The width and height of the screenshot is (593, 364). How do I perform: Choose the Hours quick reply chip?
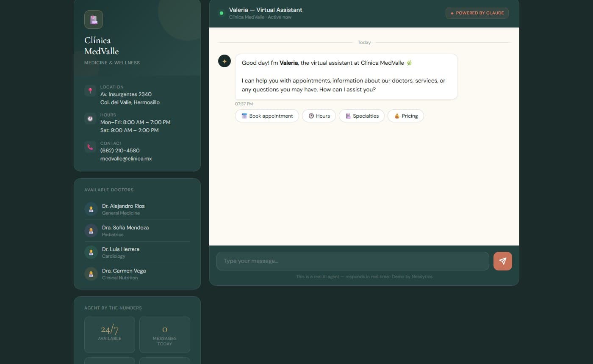319,116
